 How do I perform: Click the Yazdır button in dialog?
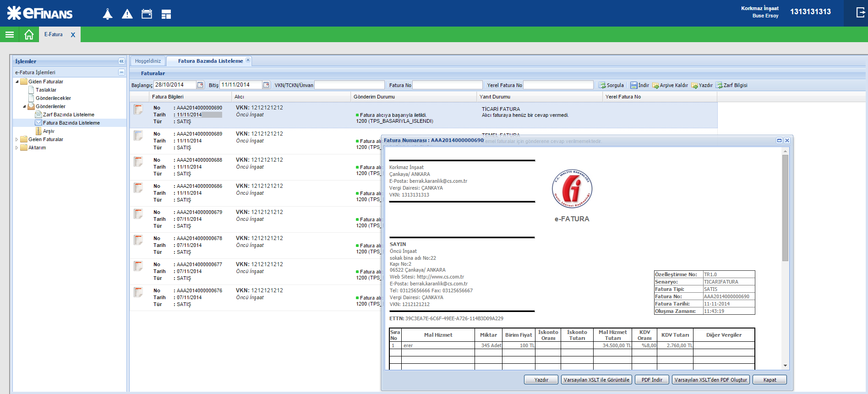pos(541,380)
